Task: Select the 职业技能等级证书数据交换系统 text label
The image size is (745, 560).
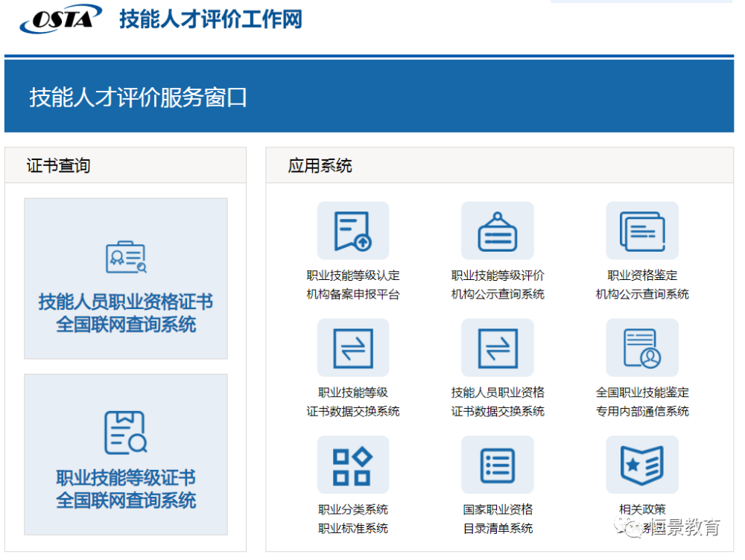Action: [x=353, y=402]
